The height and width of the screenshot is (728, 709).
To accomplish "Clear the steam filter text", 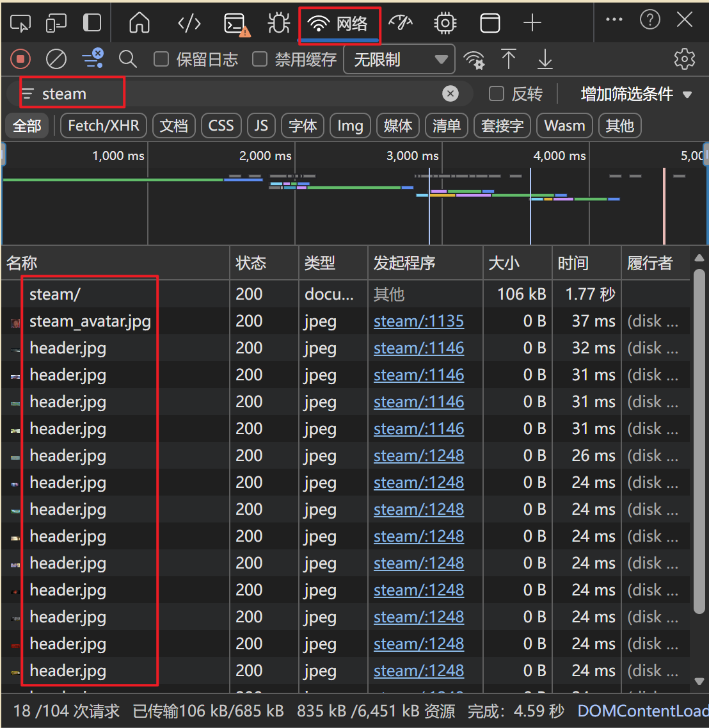I will [450, 94].
